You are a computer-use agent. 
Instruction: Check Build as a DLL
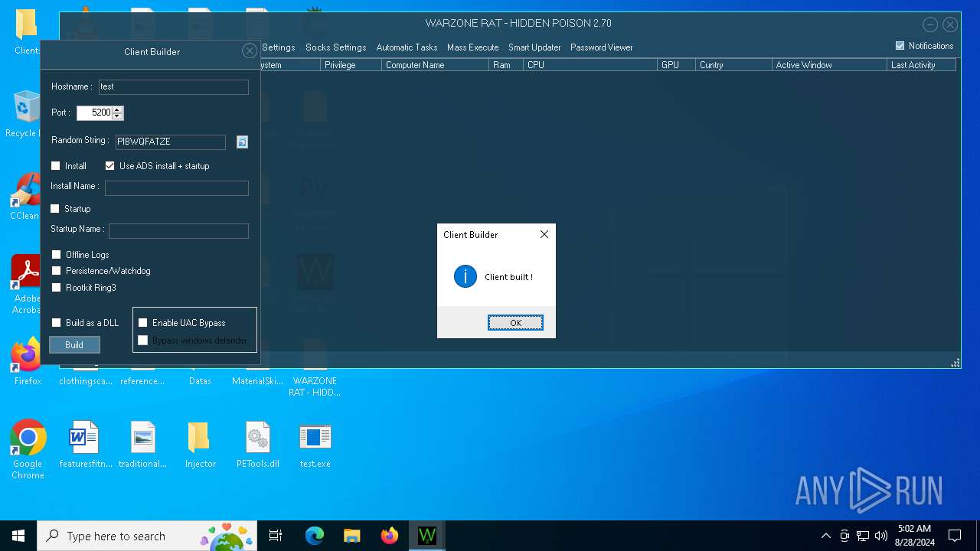tap(57, 323)
